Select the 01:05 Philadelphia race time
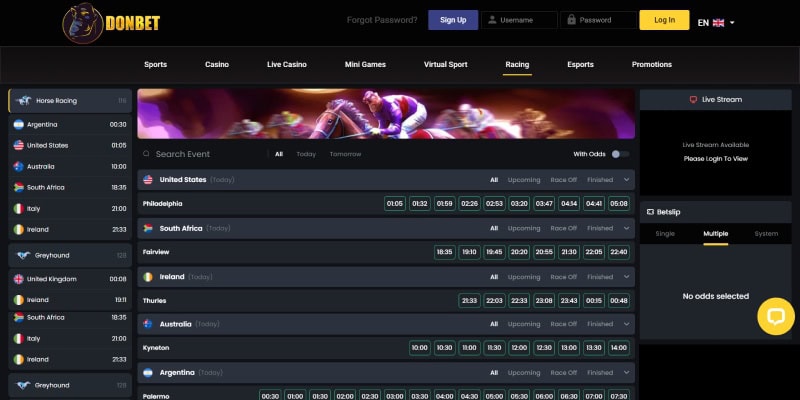This screenshot has height=400, width=800. tap(395, 204)
